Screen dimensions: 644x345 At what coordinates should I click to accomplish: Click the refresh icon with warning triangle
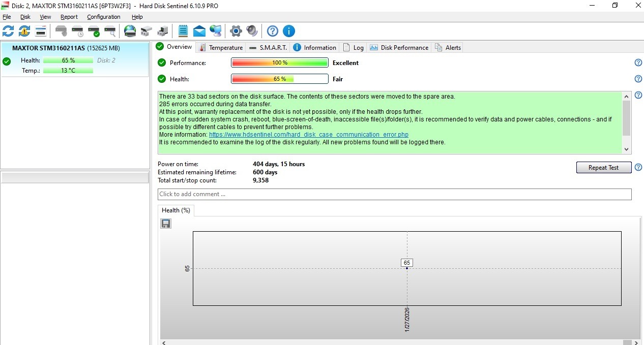(x=24, y=31)
